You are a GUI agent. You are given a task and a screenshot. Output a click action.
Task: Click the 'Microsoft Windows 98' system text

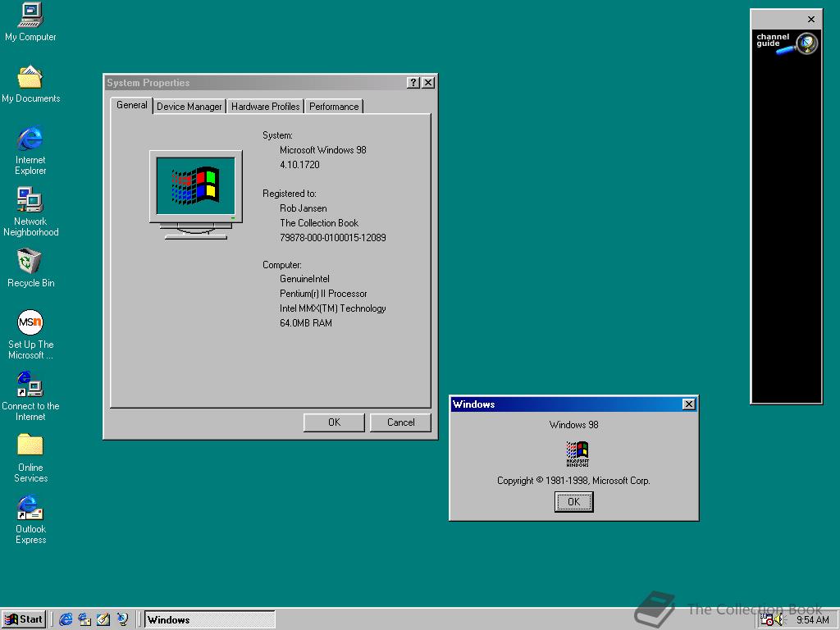pos(323,150)
